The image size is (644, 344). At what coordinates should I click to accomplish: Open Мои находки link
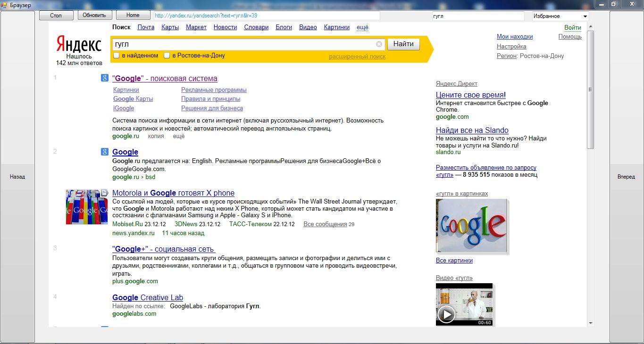tap(515, 37)
